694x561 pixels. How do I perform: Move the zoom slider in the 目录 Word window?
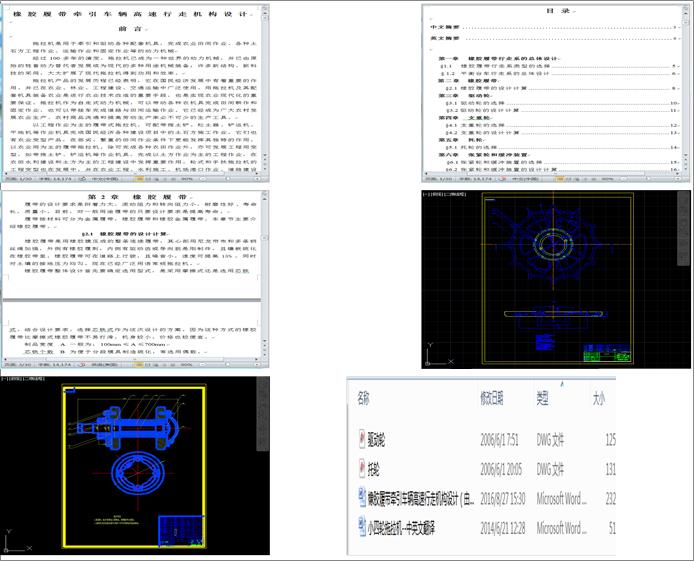650,179
